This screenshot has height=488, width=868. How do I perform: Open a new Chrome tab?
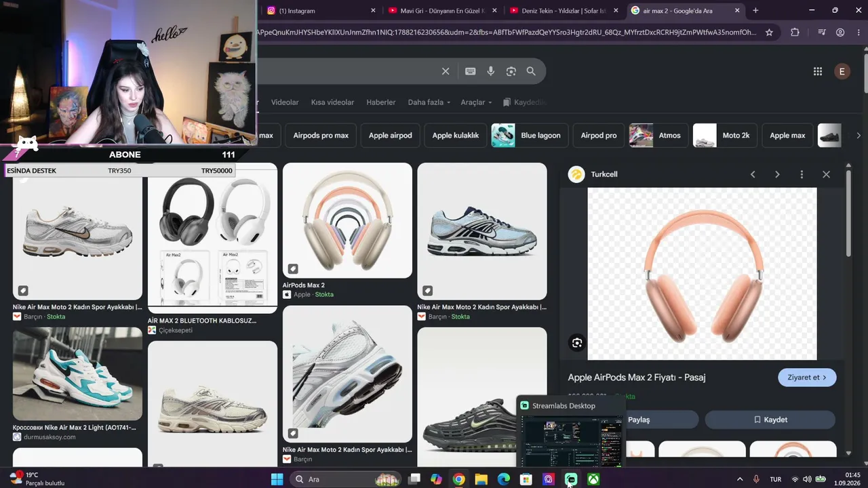click(755, 10)
